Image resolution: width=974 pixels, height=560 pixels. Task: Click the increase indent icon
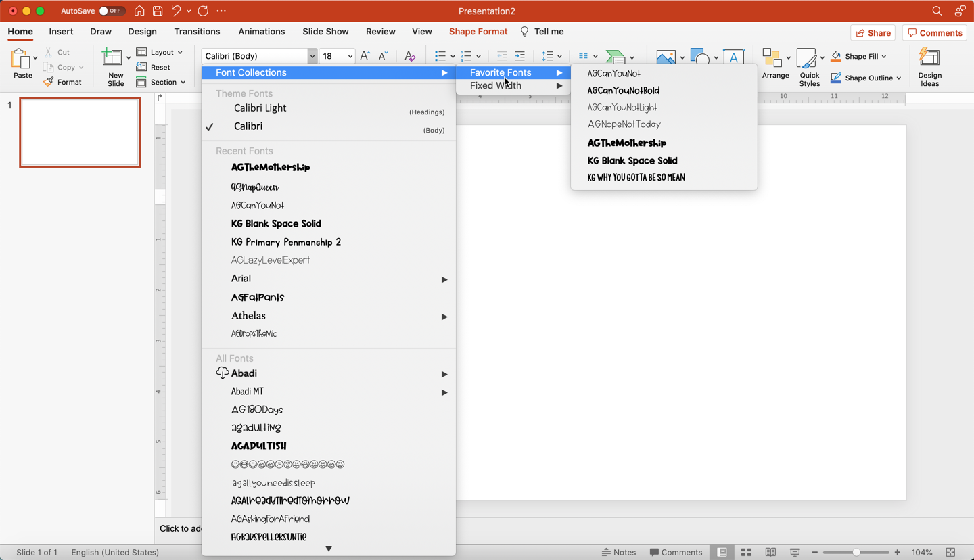[x=519, y=56]
